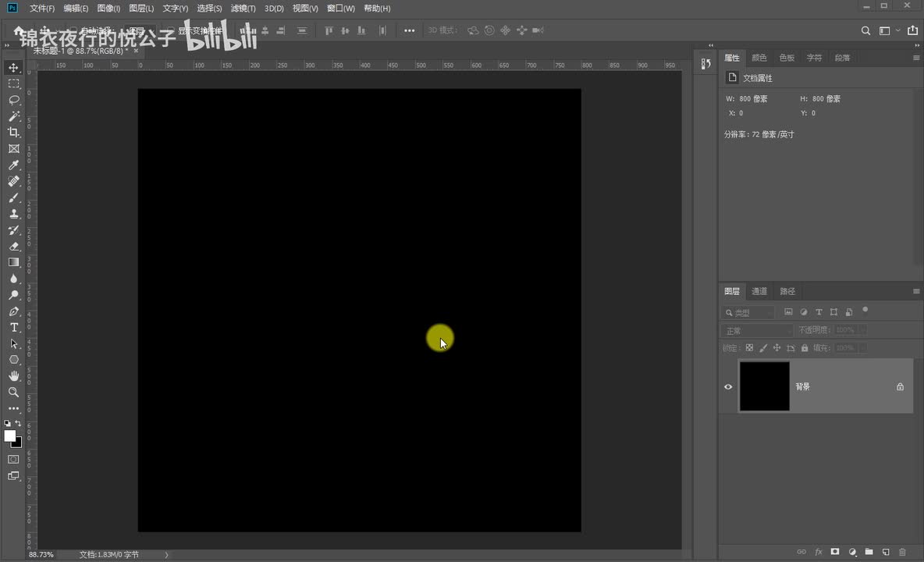Switch to the 路径 tab
Viewport: 924px width, 562px height.
pyautogui.click(x=787, y=291)
